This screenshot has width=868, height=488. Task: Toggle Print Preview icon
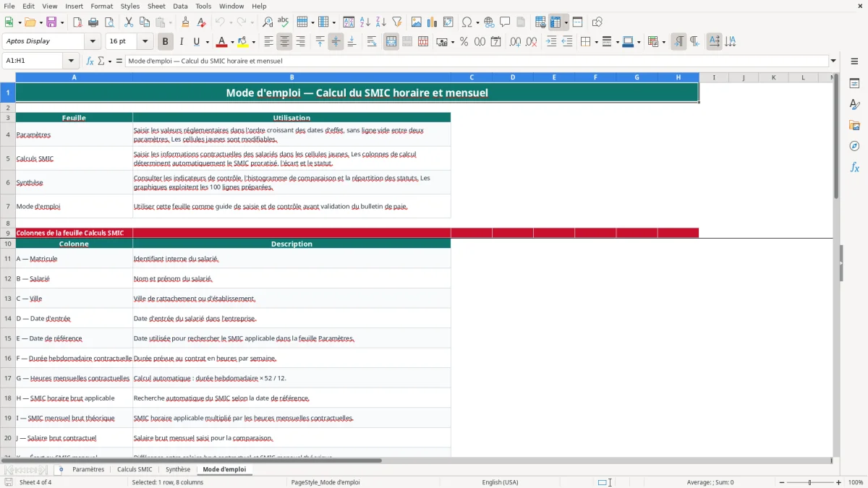[x=109, y=22]
